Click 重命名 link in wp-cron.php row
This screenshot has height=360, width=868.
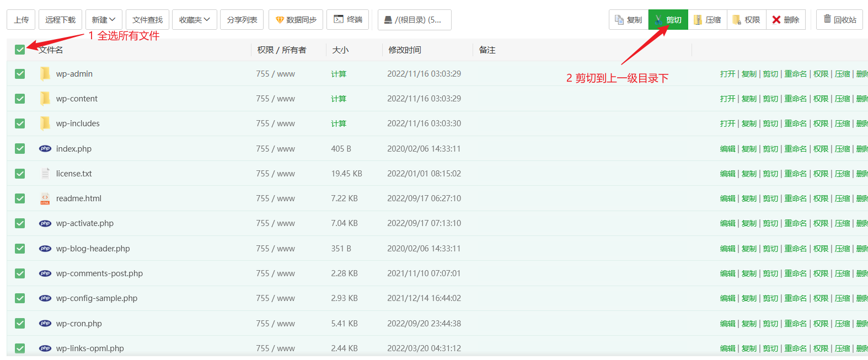[x=796, y=324]
